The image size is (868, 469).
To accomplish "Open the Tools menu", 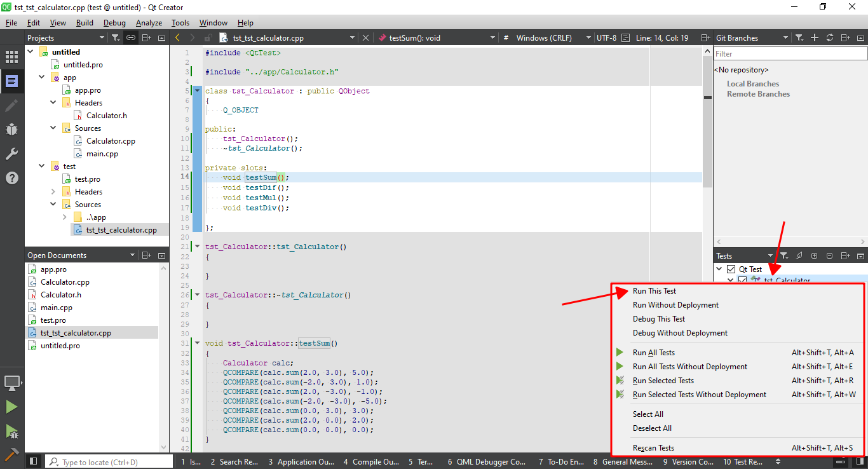I will (x=180, y=23).
